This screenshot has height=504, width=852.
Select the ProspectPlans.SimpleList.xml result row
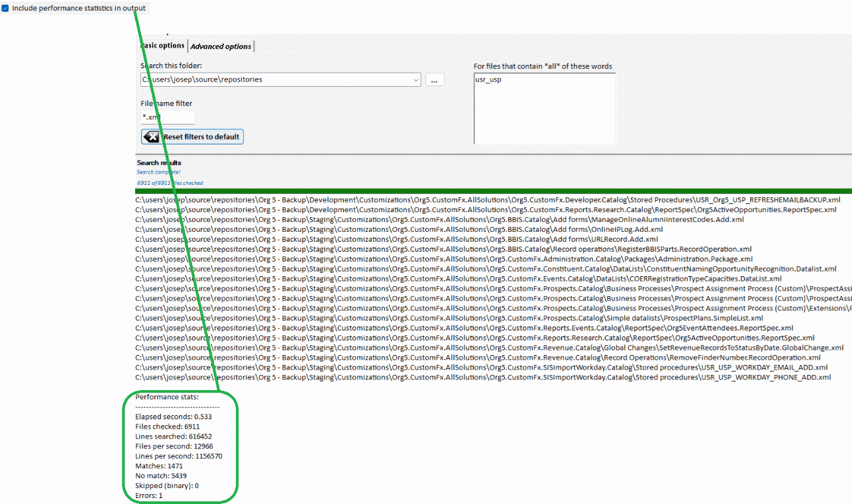pos(449,318)
